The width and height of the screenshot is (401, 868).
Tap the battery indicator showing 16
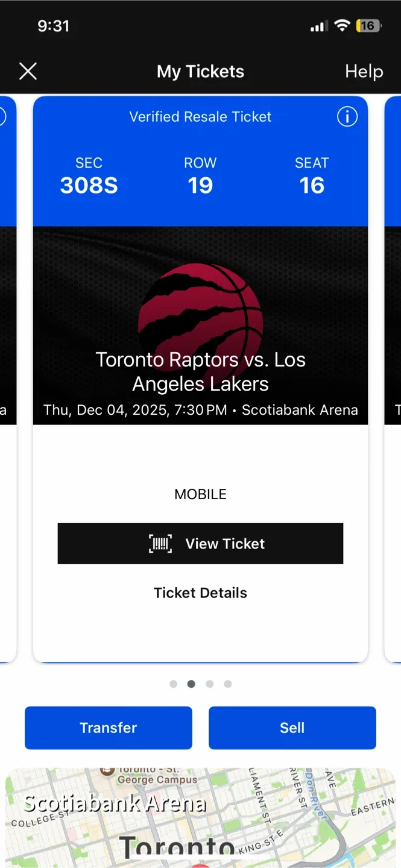(x=368, y=25)
